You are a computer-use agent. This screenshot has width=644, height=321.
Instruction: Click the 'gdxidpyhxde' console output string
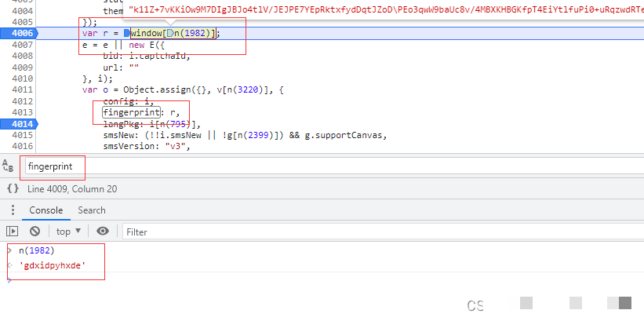[x=52, y=266]
